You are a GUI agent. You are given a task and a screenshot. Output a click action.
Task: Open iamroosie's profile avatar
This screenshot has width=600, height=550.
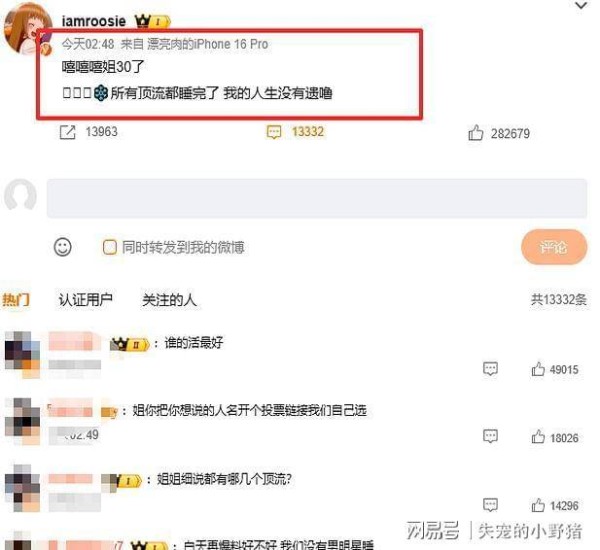(x=28, y=29)
